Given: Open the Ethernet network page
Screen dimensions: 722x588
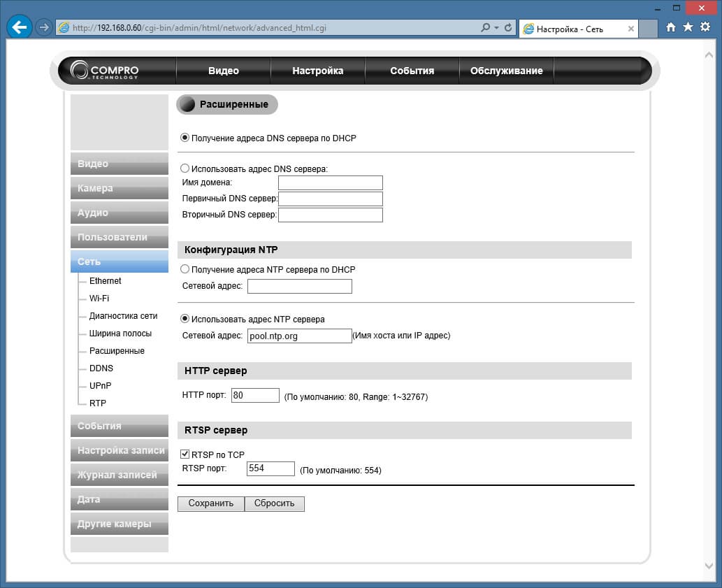Looking at the screenshot, I should (x=105, y=281).
